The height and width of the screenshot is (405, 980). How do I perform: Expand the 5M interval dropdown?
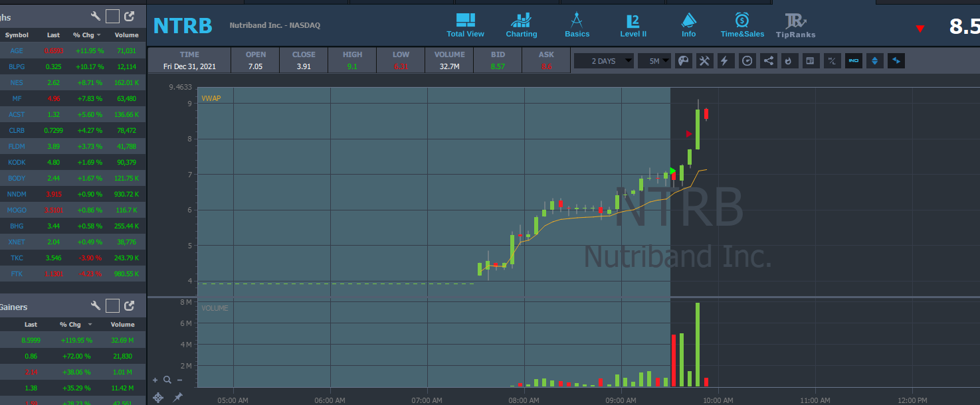[x=654, y=61]
